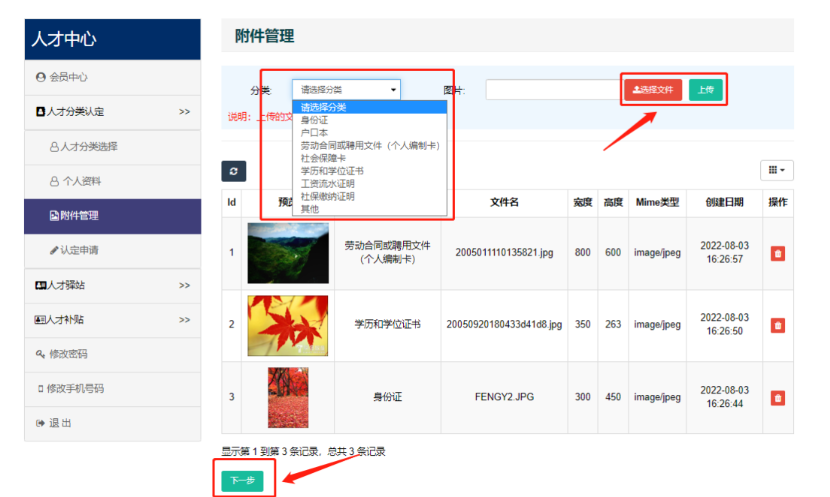Click the 身份证 cell in row 3
Image resolution: width=830 pixels, height=497 pixels.
click(x=387, y=397)
